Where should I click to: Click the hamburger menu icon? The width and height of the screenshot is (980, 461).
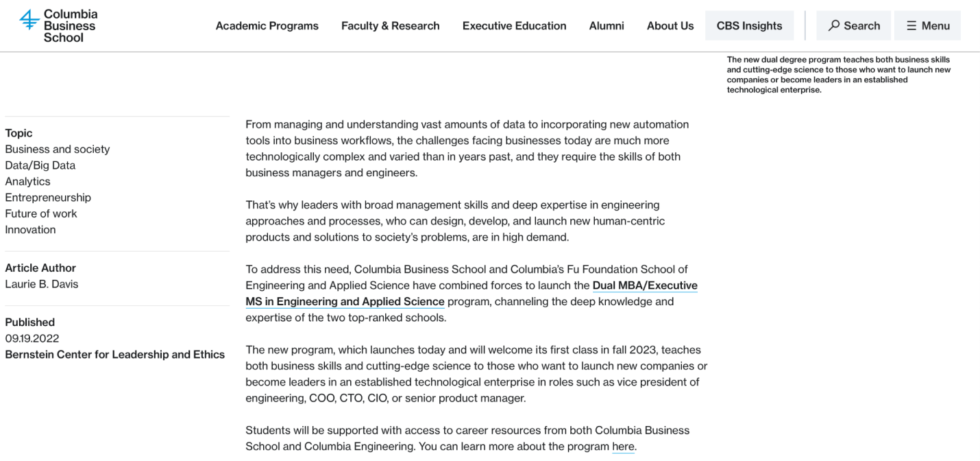pyautogui.click(x=911, y=25)
